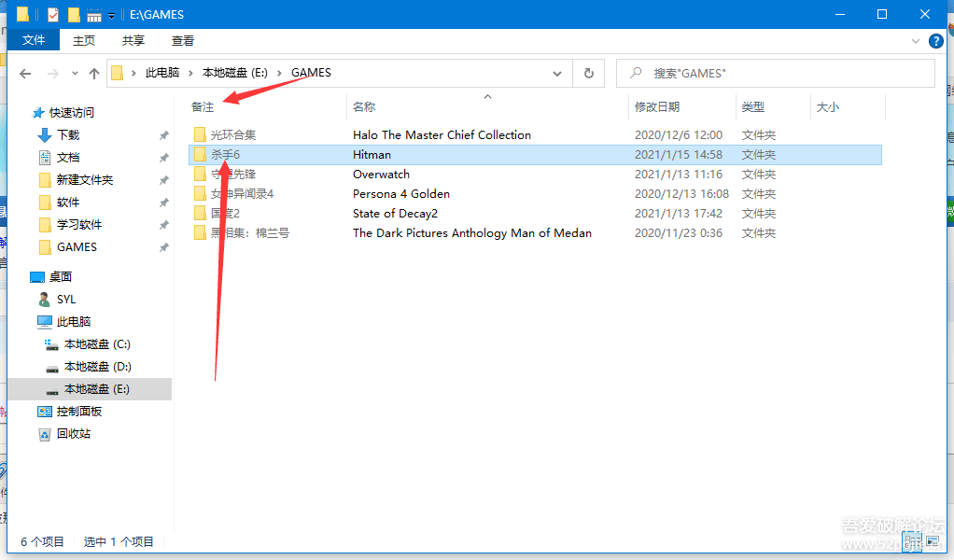Open 控制面板 from the navigation pane

tap(79, 412)
